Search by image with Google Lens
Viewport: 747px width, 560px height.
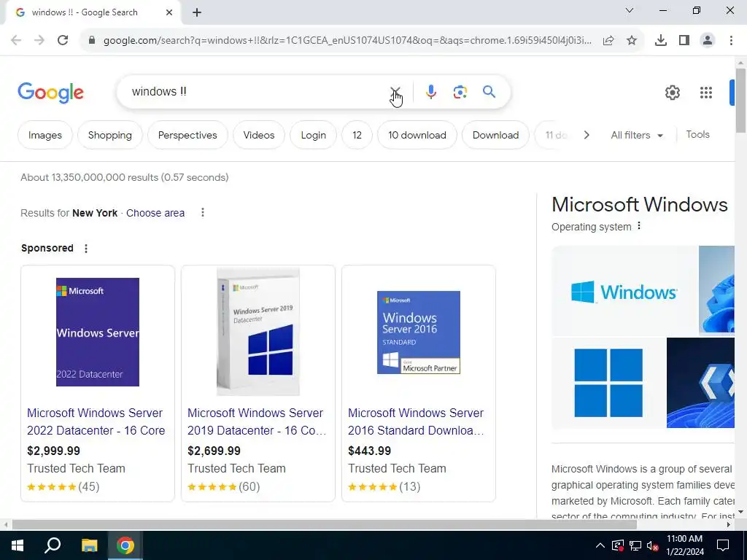click(x=460, y=91)
